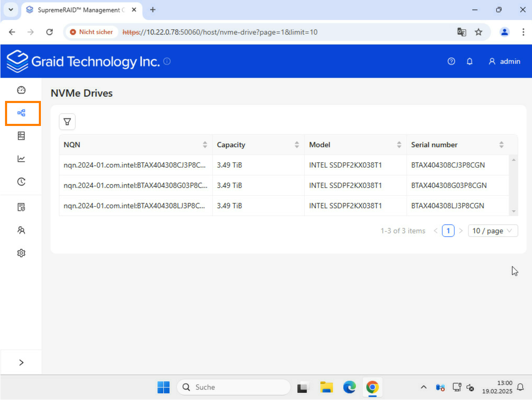The image size is (532, 400).
Task: Open a new browser tab
Action: [153, 10]
